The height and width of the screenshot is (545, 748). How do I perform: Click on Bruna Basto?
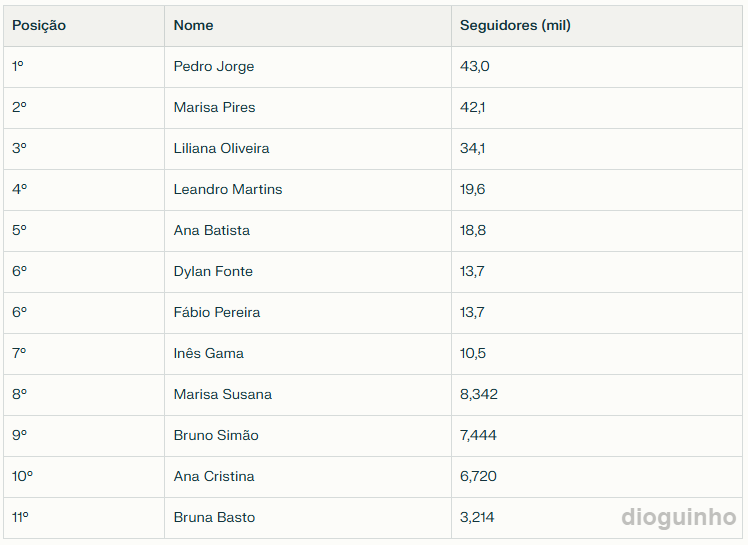click(214, 517)
